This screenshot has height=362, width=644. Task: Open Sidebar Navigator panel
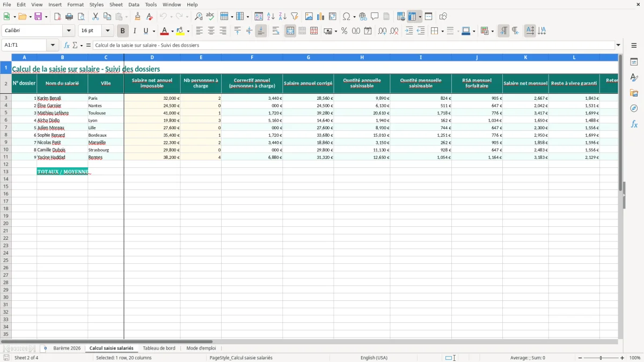coord(634,109)
